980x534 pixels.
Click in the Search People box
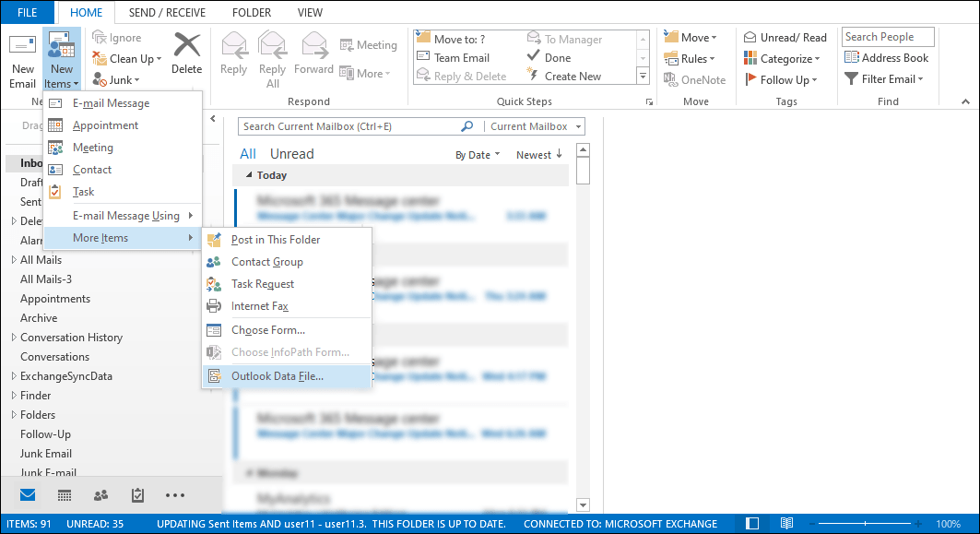(888, 37)
